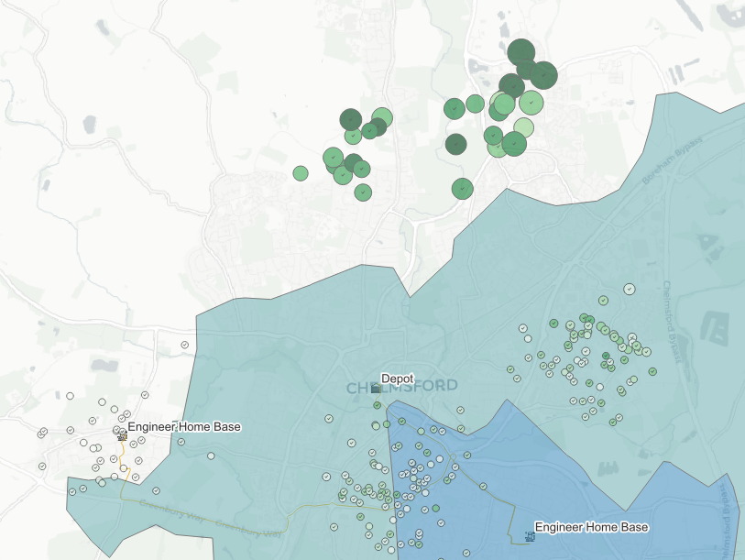Select the green checkmark marker just below the Depot
Image resolution: width=745 pixels, height=560 pixels.
[377, 405]
